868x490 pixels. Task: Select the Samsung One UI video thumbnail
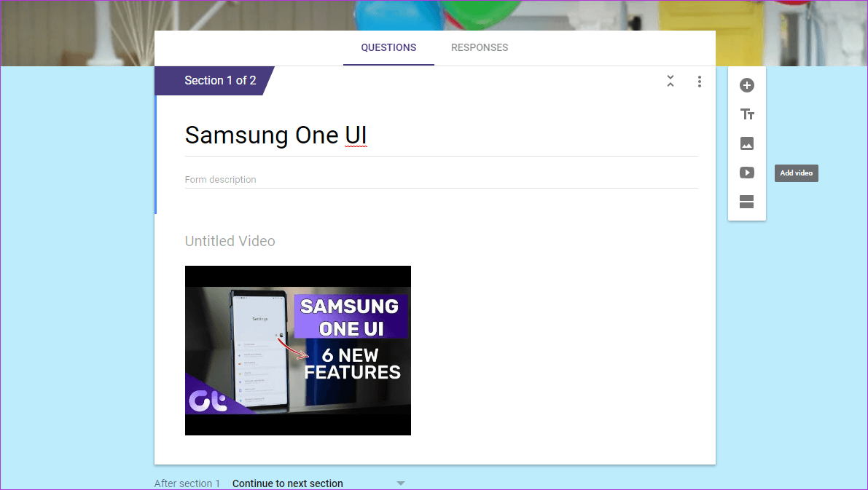pyautogui.click(x=298, y=351)
